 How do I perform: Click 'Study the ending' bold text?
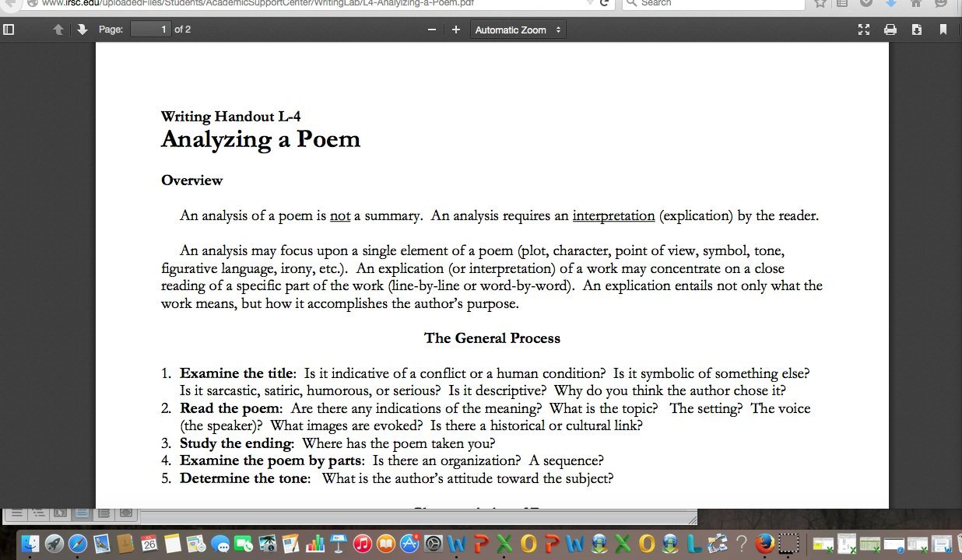point(237,443)
